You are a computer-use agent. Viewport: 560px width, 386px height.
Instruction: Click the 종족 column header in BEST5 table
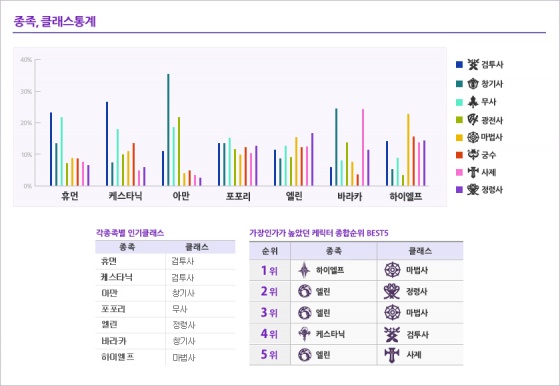334,251
